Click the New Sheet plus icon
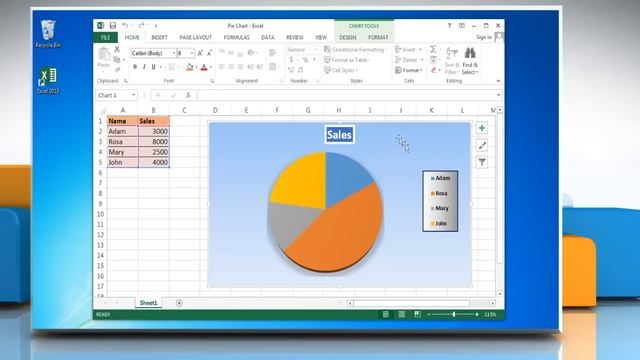This screenshot has width=640, height=360. (179, 303)
